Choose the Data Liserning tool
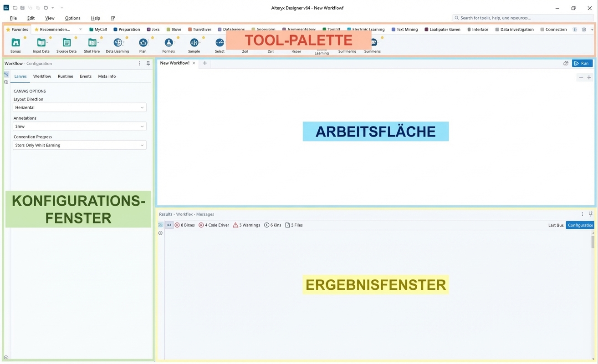 [x=118, y=43]
